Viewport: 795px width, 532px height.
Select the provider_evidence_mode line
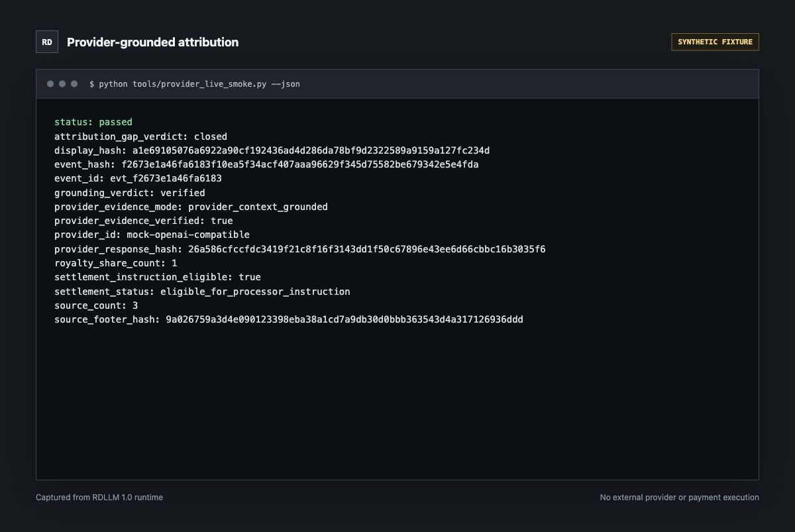[191, 207]
